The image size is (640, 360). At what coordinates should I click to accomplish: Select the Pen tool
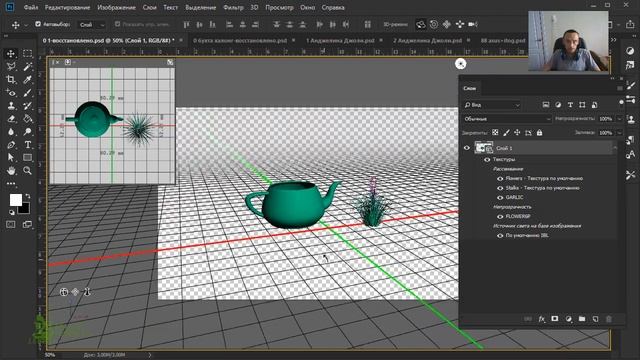(11, 145)
